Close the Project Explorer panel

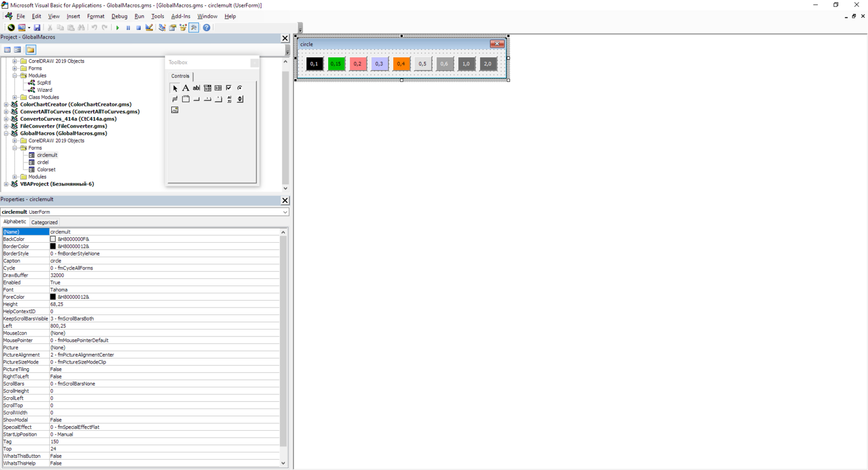(285, 38)
